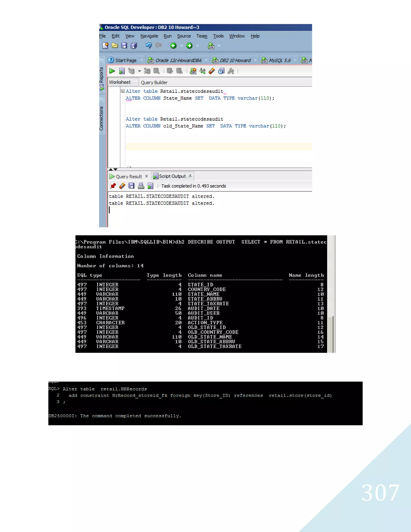Click the highlighted empty line in the SQL editor
Screen dimensions: 411x532
tap(219, 146)
